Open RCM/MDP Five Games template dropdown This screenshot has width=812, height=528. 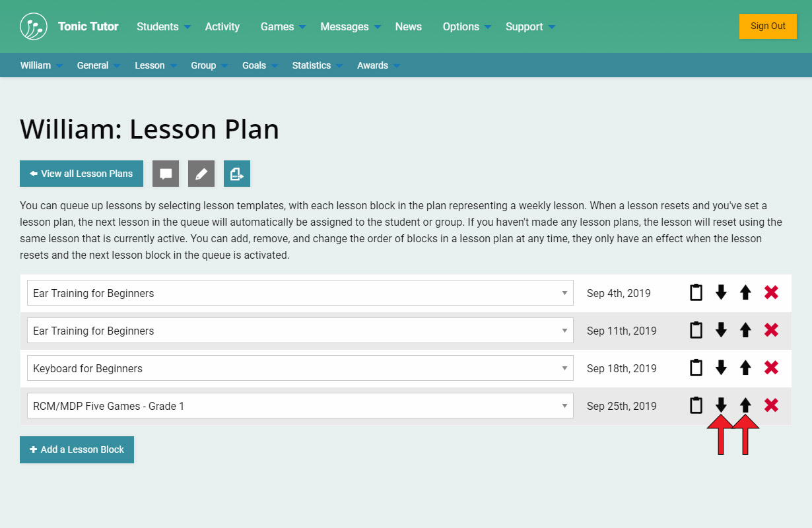point(300,406)
